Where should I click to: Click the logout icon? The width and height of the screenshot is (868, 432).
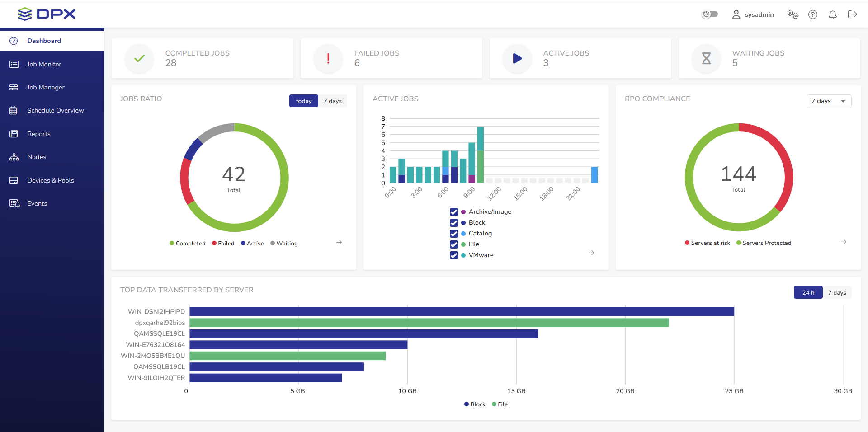(852, 14)
